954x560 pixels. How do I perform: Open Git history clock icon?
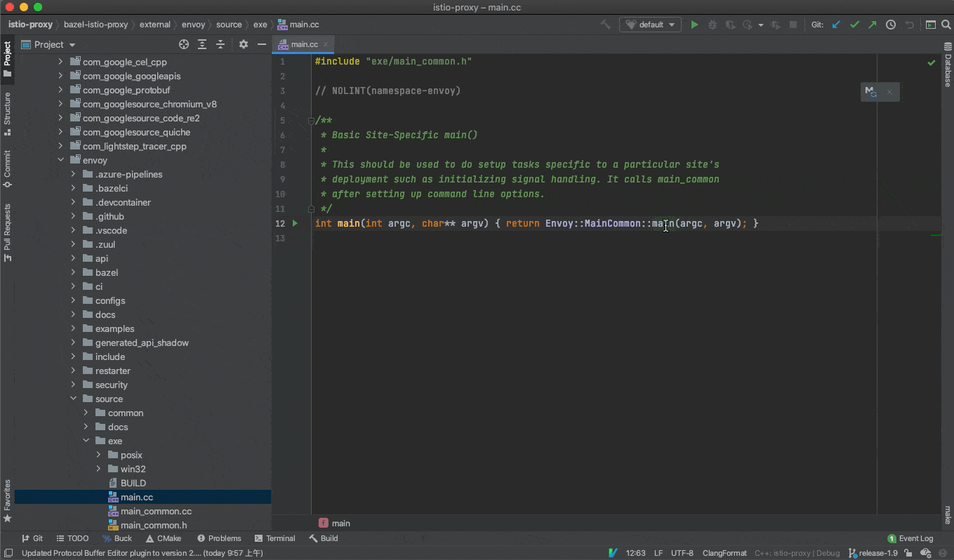coord(891,25)
